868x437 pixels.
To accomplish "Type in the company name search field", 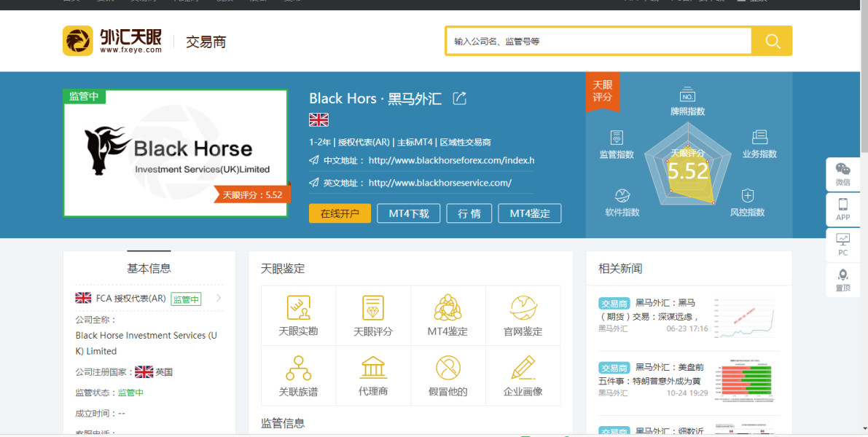I will [x=598, y=42].
